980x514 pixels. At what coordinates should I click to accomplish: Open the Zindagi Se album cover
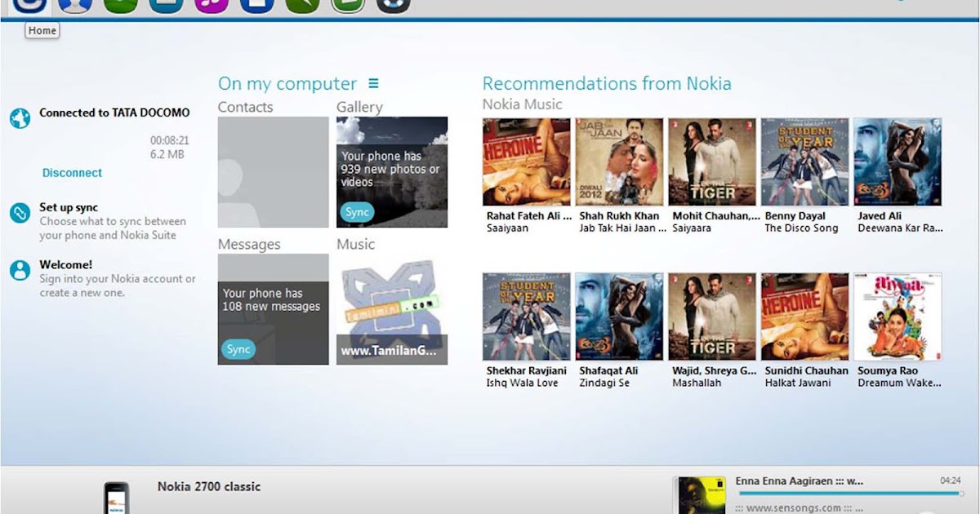pyautogui.click(x=619, y=317)
